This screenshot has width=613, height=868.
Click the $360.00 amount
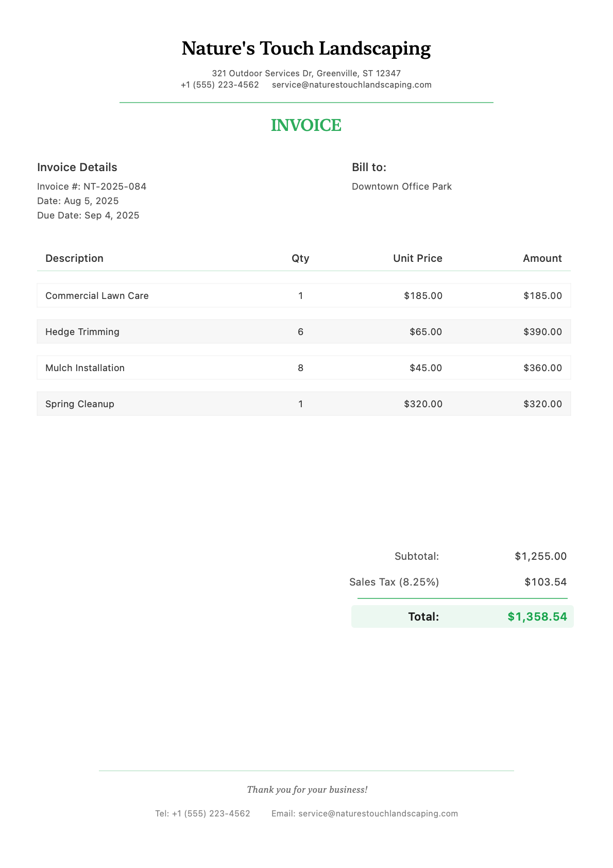543,368
